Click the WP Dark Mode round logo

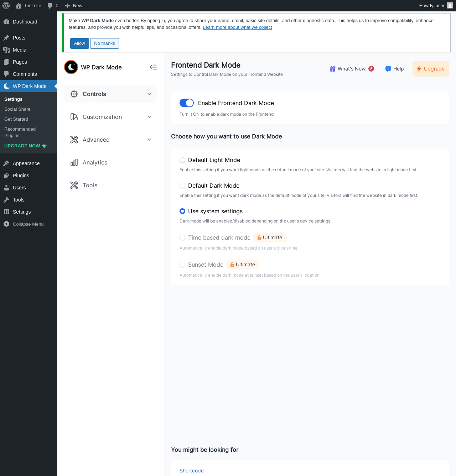[x=71, y=67]
